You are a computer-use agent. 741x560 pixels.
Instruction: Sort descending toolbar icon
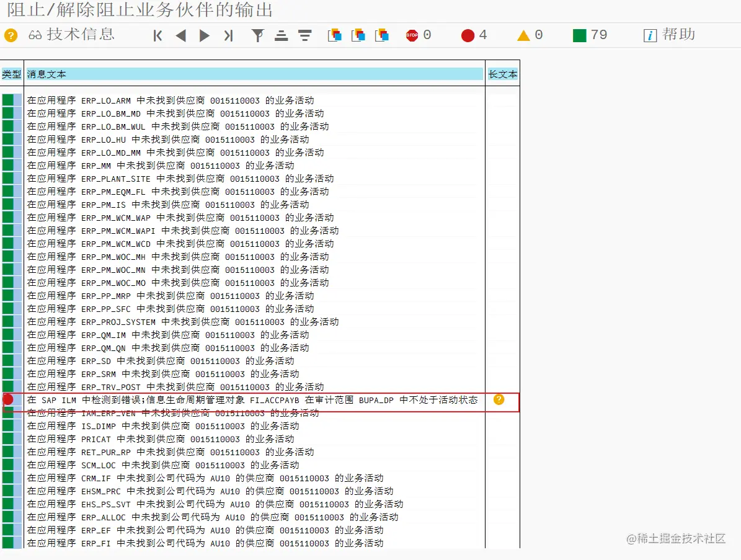305,35
